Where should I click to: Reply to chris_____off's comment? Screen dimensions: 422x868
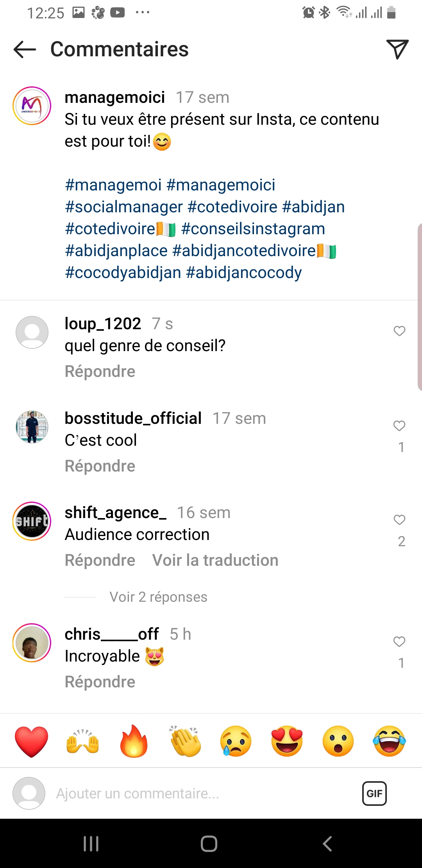click(100, 682)
